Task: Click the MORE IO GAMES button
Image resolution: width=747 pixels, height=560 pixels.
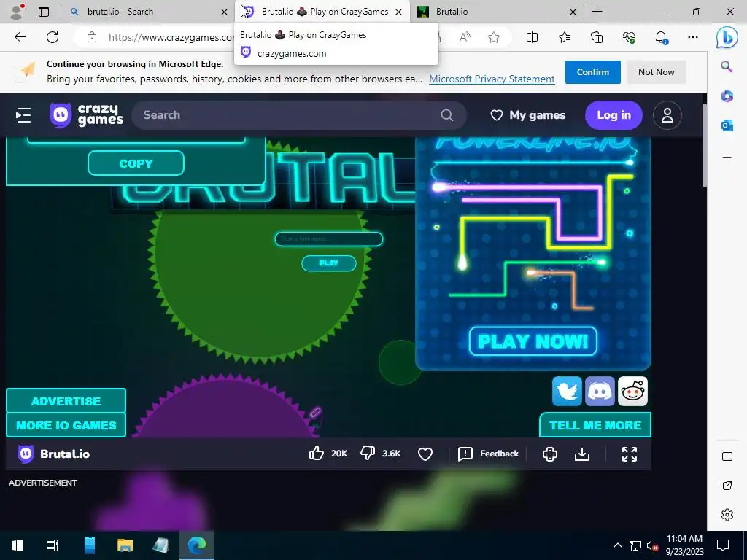Action: click(66, 425)
